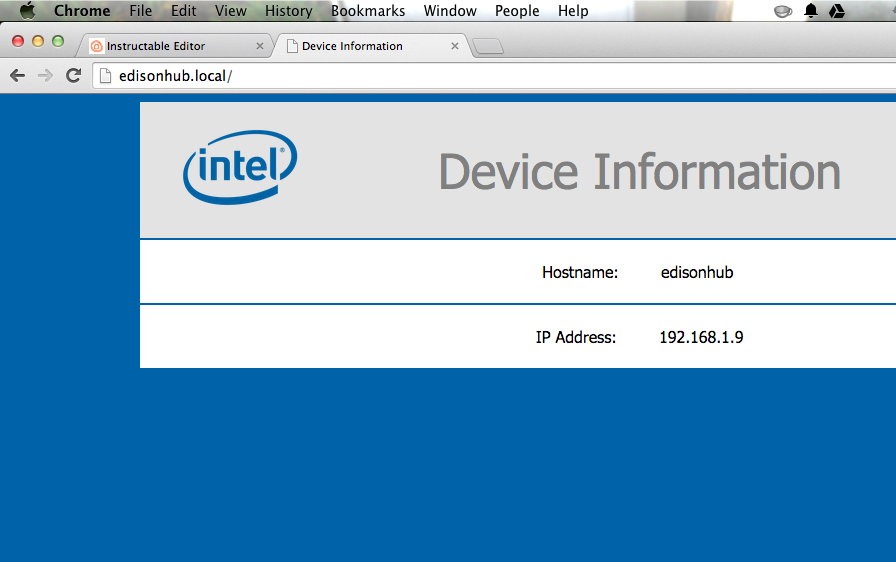Open the Edit menu

[x=183, y=11]
